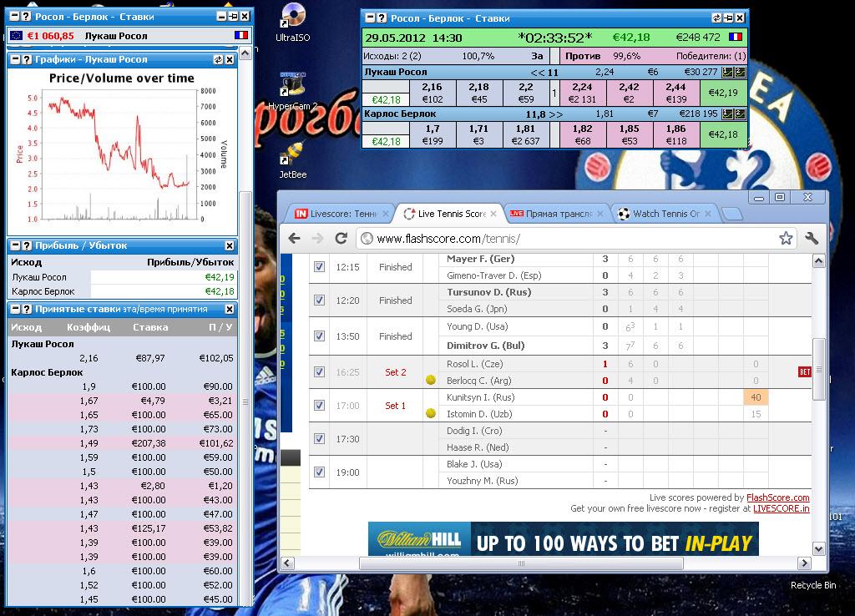Open the browser wrench settings menu
Viewport: 855px width, 616px height.
(x=812, y=238)
